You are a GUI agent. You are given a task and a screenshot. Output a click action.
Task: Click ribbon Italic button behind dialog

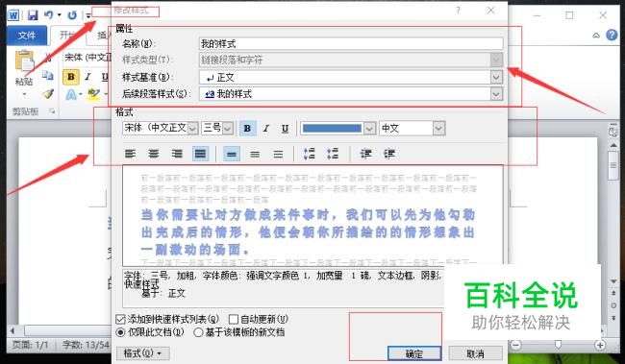(x=88, y=77)
